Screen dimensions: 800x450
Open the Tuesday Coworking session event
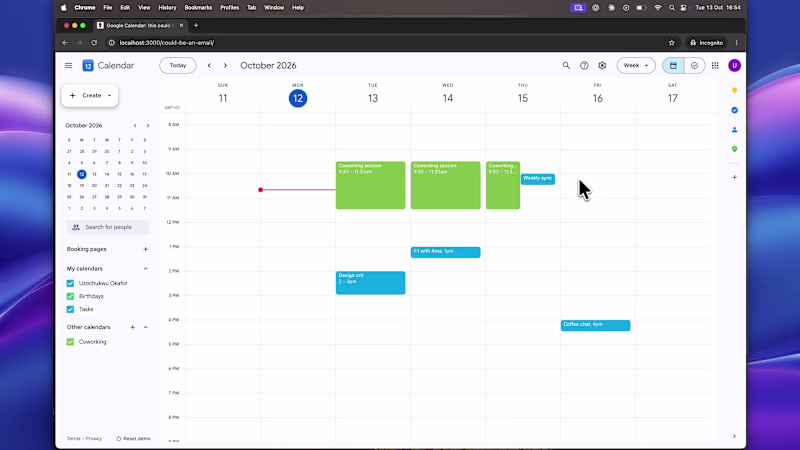click(x=370, y=185)
